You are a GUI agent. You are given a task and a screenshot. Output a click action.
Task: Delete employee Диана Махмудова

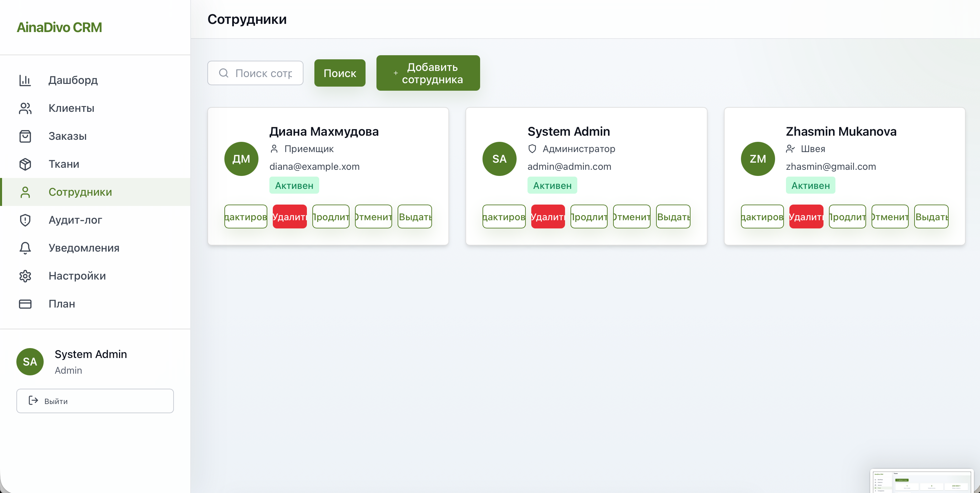click(x=289, y=217)
